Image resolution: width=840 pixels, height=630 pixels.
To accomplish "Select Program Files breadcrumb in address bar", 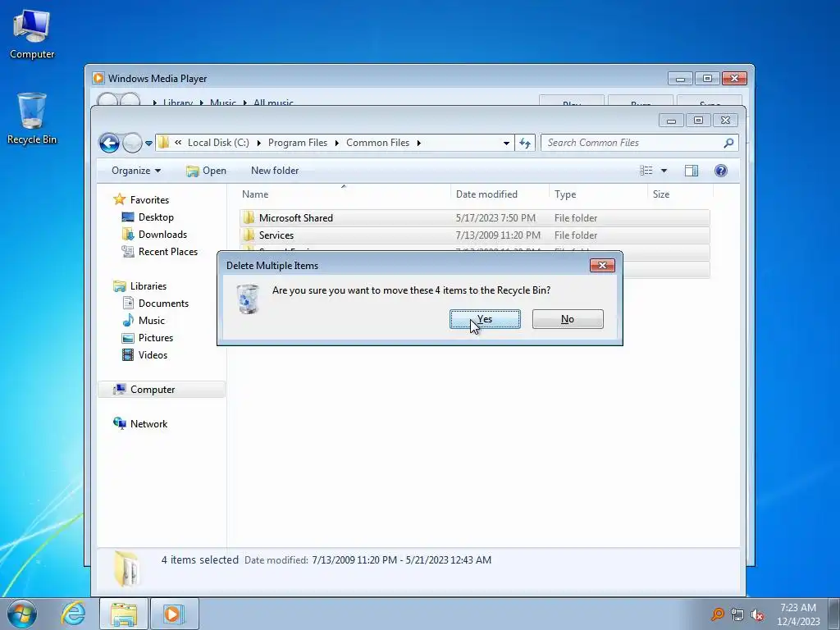I will pyautogui.click(x=297, y=143).
